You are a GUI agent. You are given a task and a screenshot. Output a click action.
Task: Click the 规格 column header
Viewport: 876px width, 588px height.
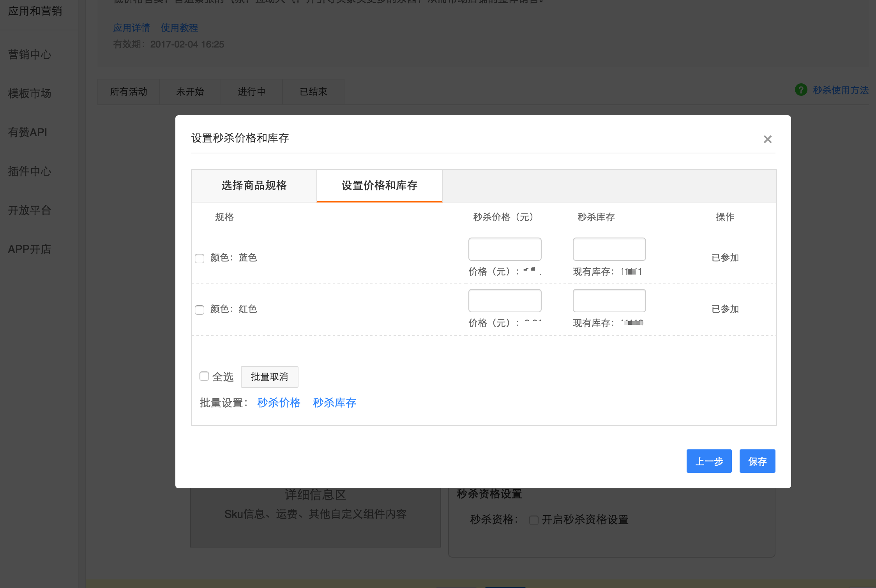coord(224,217)
